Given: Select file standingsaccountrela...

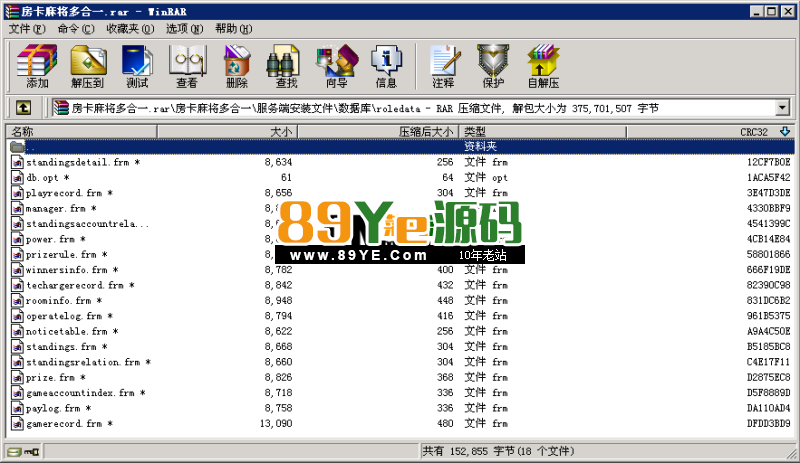Looking at the screenshot, I should coord(87,224).
